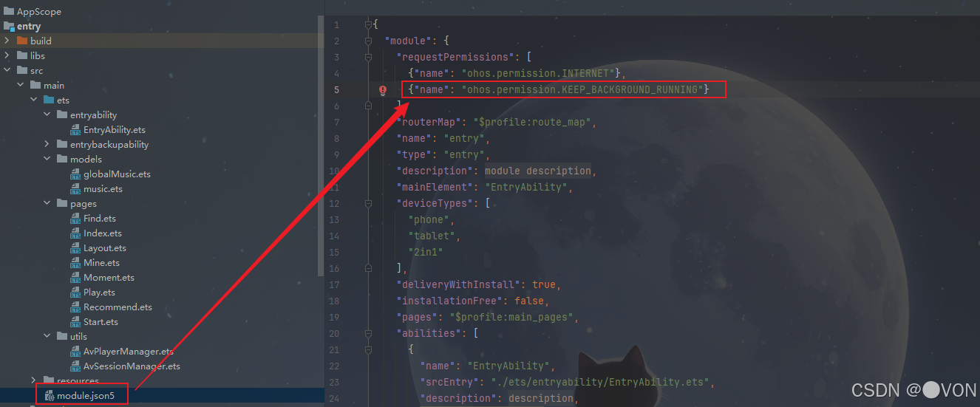
Task: Click the srcEntry path string on line 23
Action: click(x=599, y=382)
